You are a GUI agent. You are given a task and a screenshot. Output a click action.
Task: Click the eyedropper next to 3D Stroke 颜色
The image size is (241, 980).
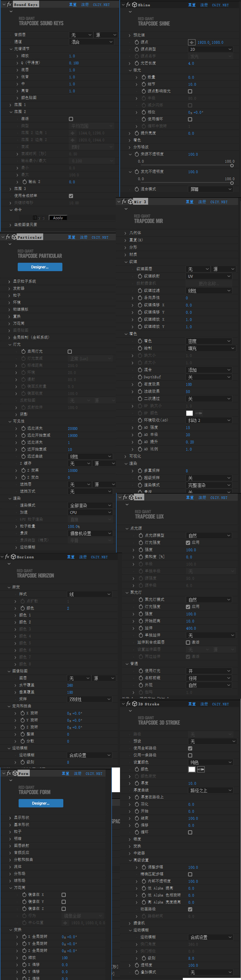[x=201, y=769]
